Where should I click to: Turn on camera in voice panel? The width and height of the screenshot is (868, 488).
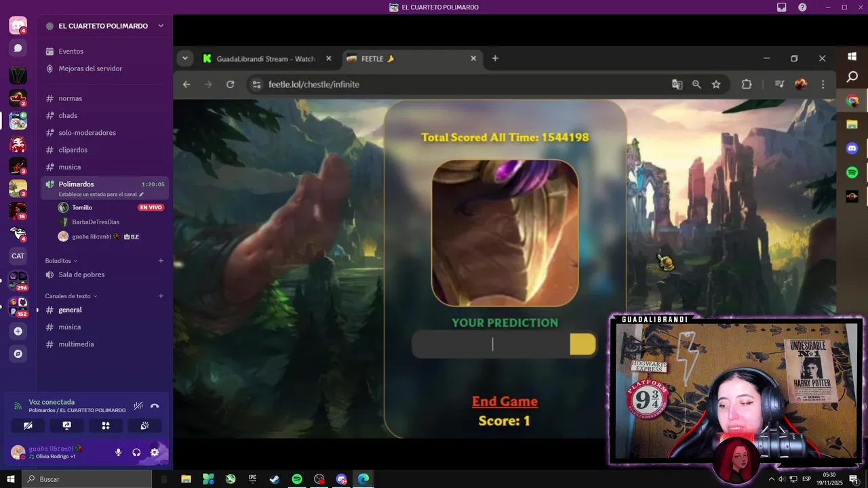(28, 426)
